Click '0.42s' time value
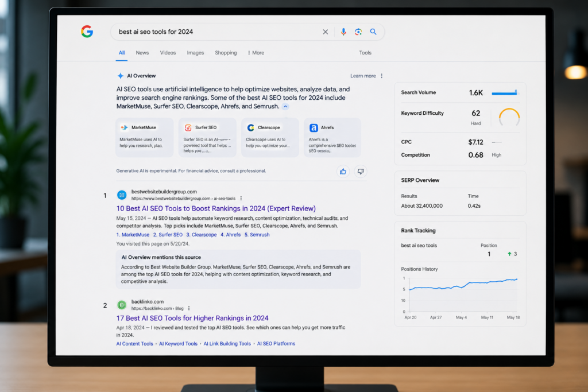The width and height of the screenshot is (588, 392). coord(474,205)
